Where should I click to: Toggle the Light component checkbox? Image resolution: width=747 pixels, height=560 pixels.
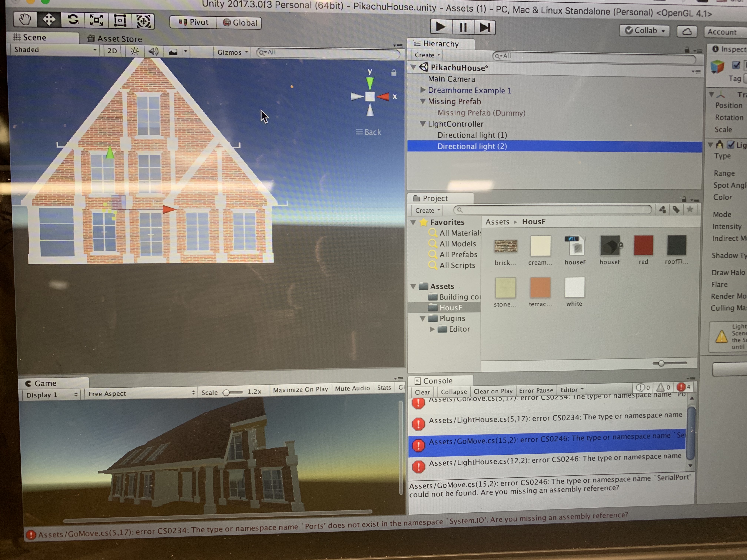[731, 145]
